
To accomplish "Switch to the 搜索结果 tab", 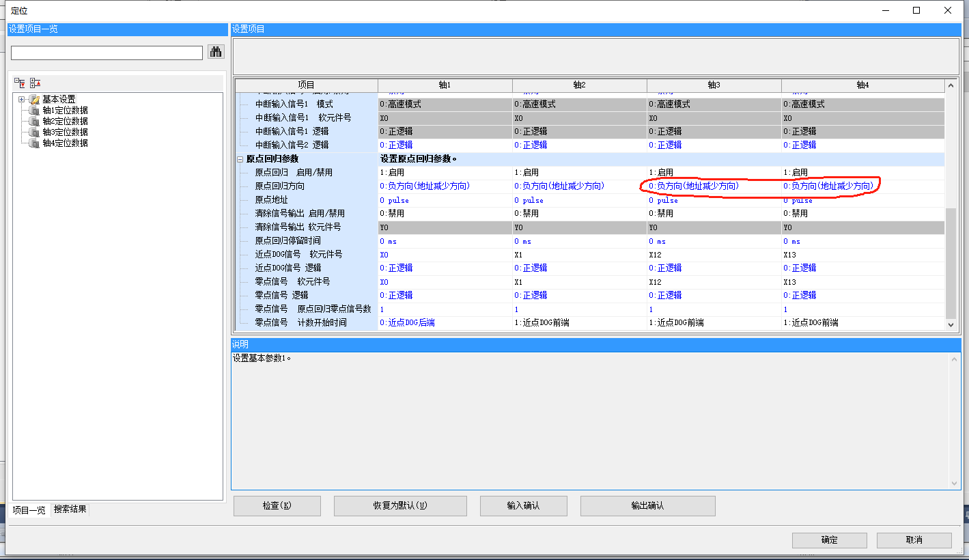I will click(x=70, y=509).
